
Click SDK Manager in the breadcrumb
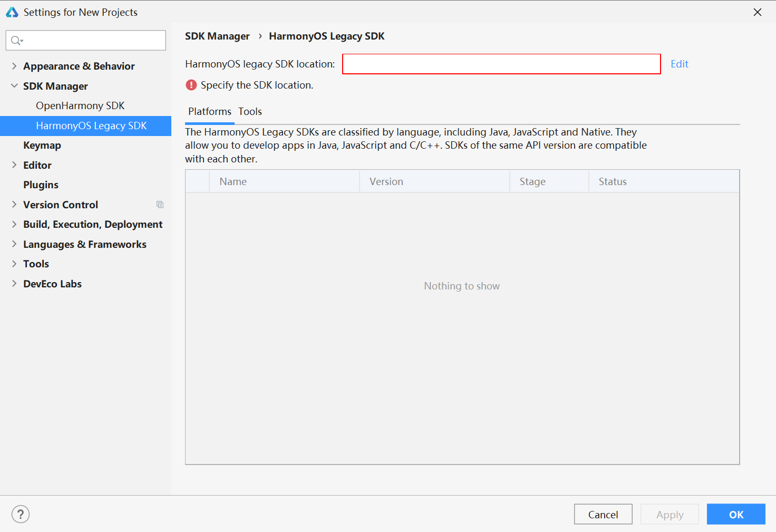tap(217, 36)
